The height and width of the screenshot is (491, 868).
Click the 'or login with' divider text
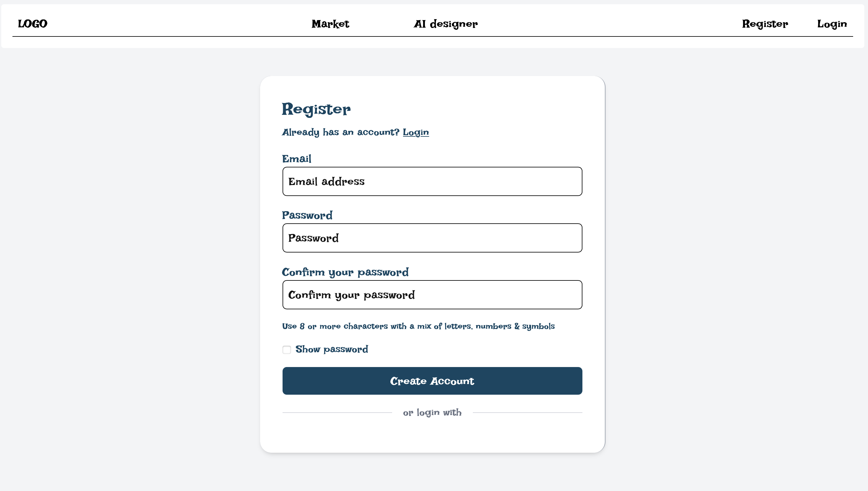tap(432, 413)
